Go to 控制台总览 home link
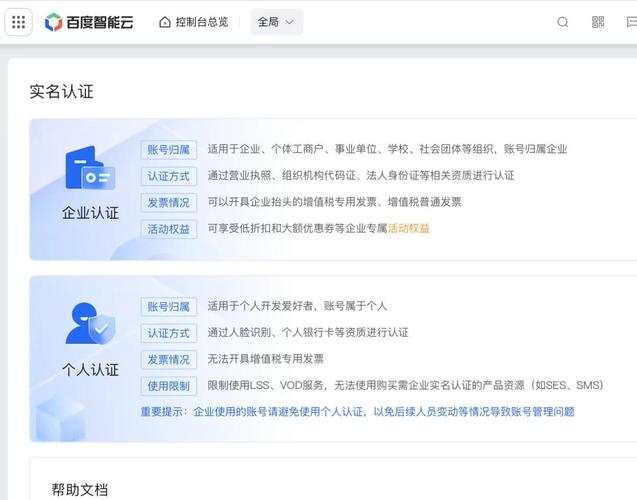The height and width of the screenshot is (500, 637). pos(194,22)
